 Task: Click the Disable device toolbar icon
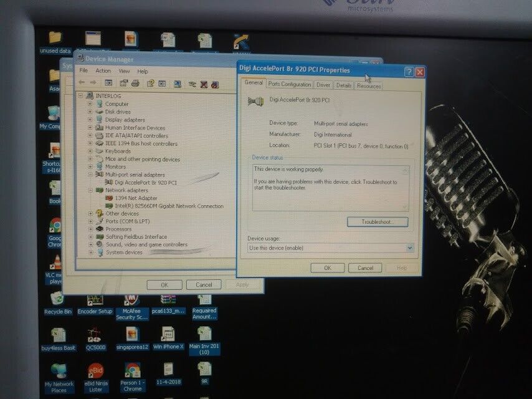tap(215, 85)
